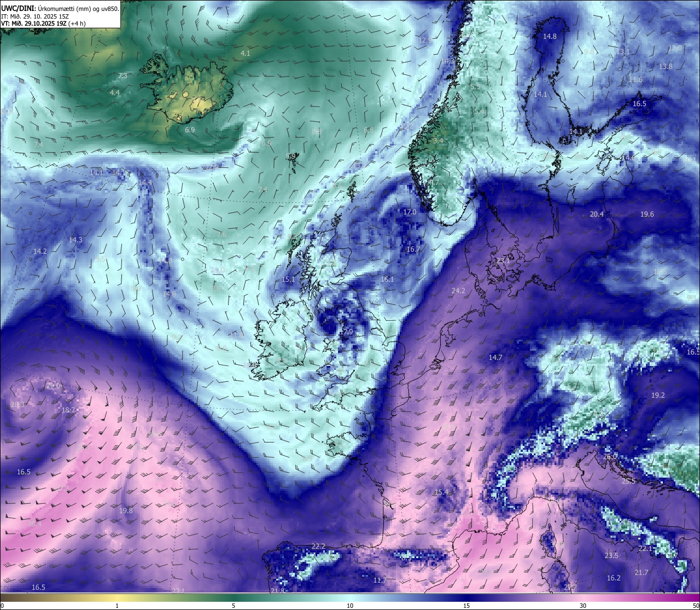
Task: Click the map value label "4.4"
Action: click(115, 92)
